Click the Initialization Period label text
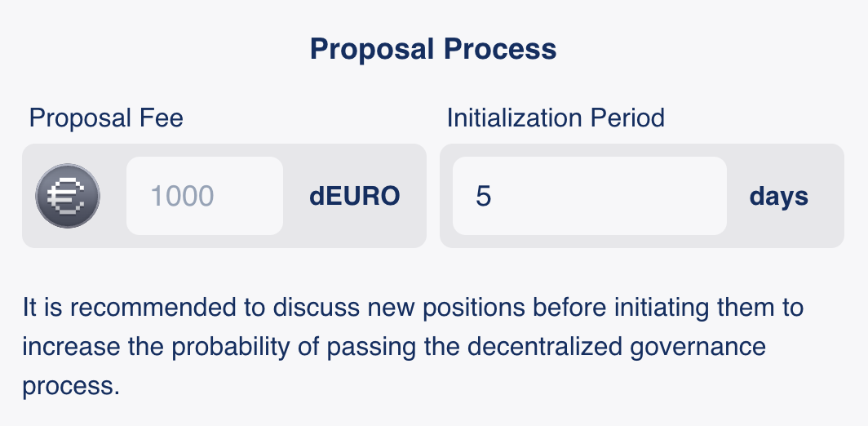The height and width of the screenshot is (426, 868). point(556,118)
